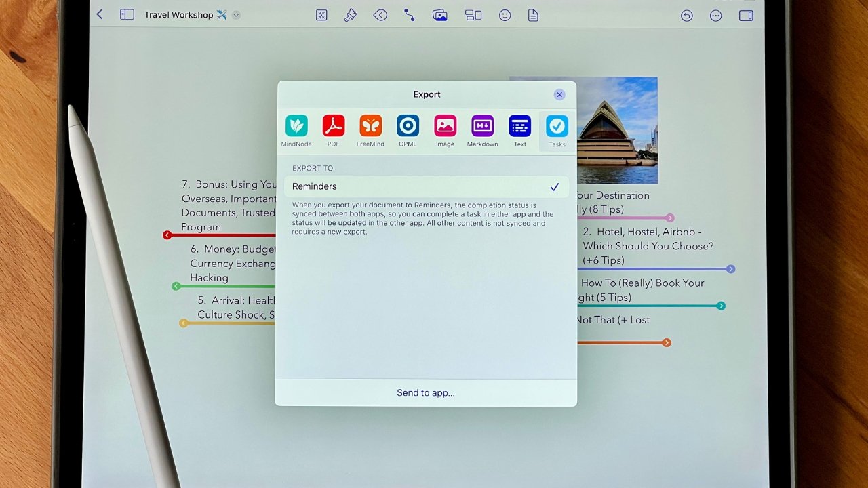Tap Send to app button

pyautogui.click(x=426, y=392)
